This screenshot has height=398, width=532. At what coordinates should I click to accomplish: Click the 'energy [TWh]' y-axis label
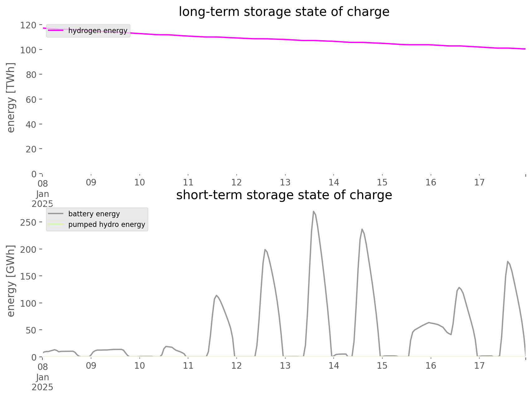tap(11, 98)
